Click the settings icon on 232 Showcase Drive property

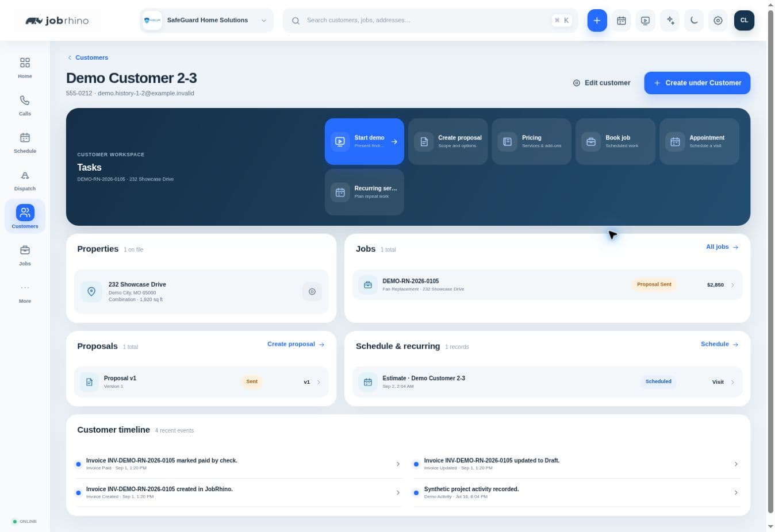tap(312, 292)
